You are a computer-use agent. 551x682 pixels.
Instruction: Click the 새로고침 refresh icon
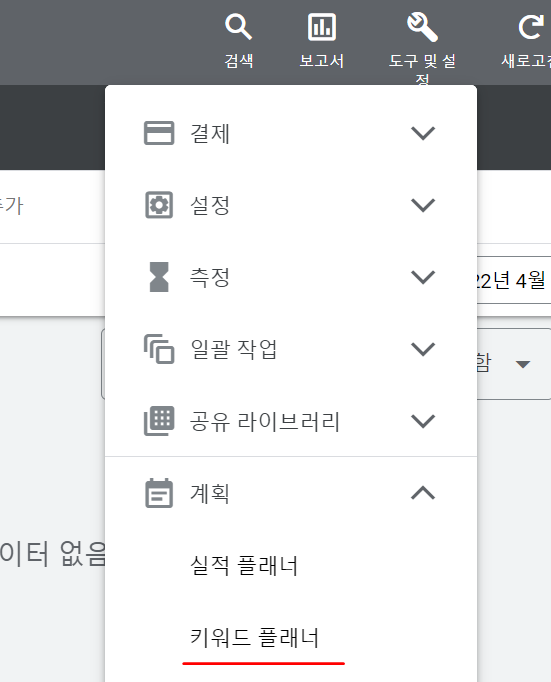531,27
